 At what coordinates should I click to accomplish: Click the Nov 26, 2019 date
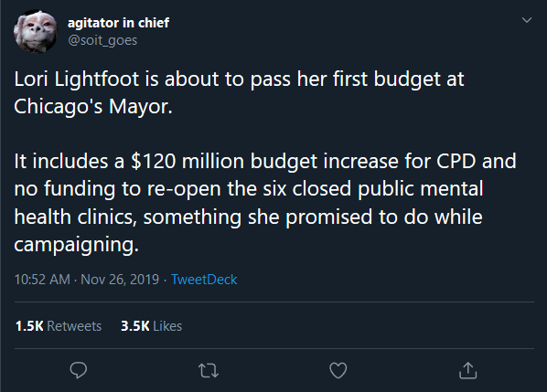tap(120, 280)
